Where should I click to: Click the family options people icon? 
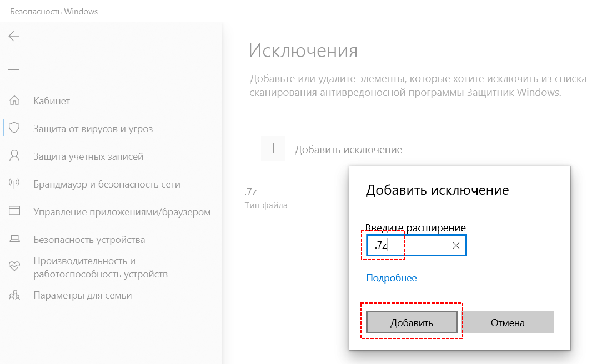click(x=14, y=295)
